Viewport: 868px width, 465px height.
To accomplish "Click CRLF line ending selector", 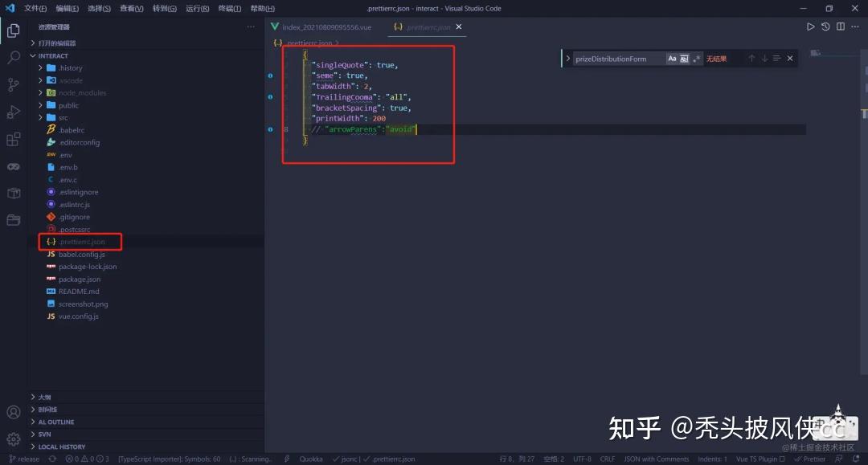I will coord(608,459).
